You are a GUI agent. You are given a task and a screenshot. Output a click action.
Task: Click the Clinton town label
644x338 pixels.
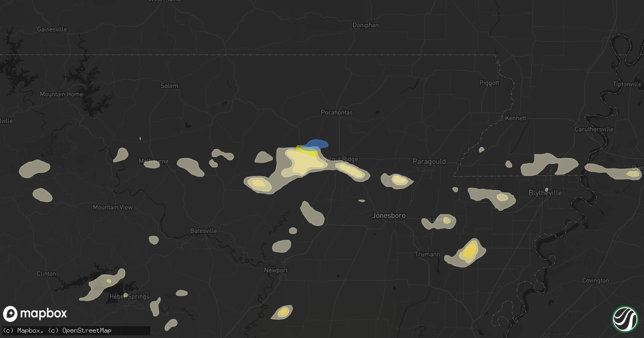pos(46,274)
